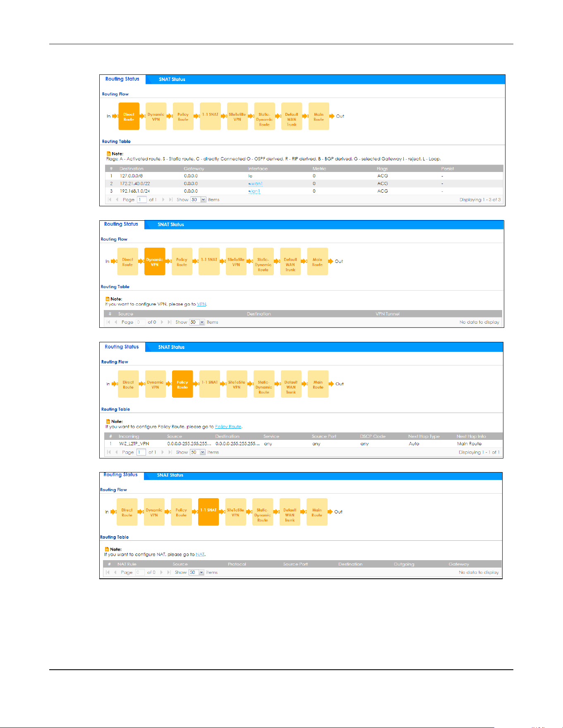Click previous-page icon in Direct Route routing table

pyautogui.click(x=117, y=200)
